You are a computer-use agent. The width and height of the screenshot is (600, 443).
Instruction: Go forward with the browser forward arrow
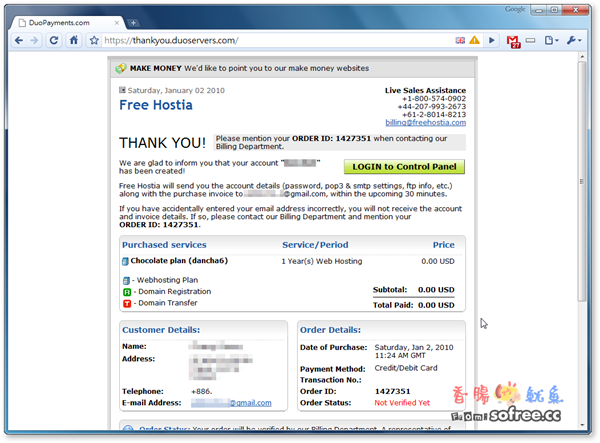tap(34, 40)
